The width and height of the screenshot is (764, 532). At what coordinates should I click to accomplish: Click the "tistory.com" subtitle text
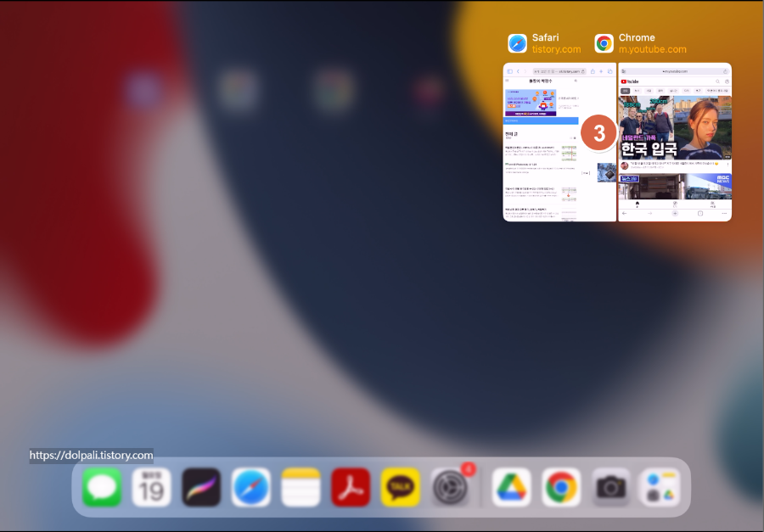pos(556,49)
